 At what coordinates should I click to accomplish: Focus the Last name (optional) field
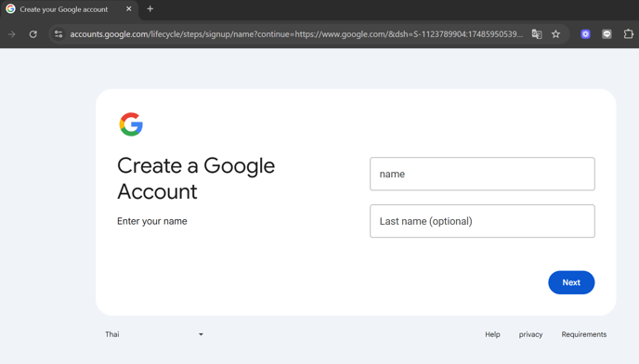tap(482, 221)
